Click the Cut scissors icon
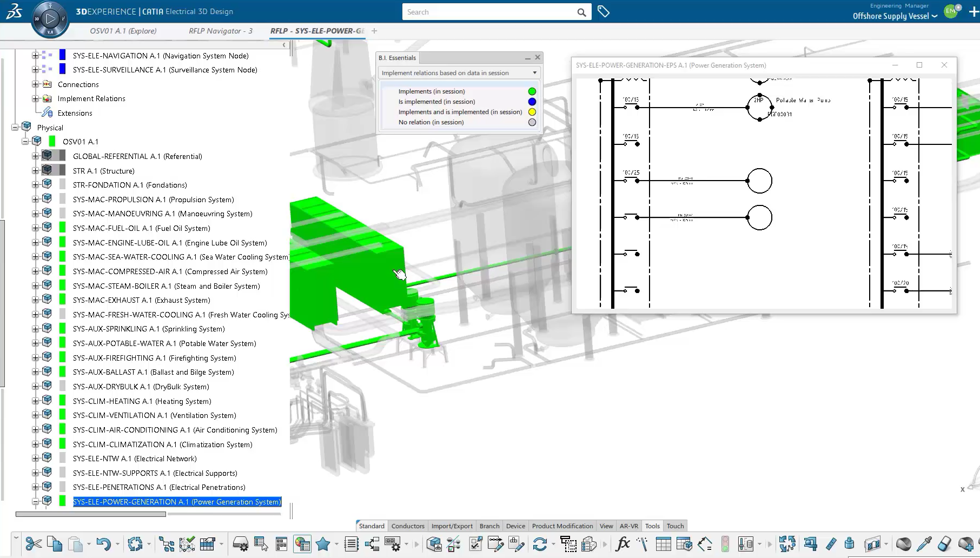This screenshot has width=980, height=558. point(33,544)
